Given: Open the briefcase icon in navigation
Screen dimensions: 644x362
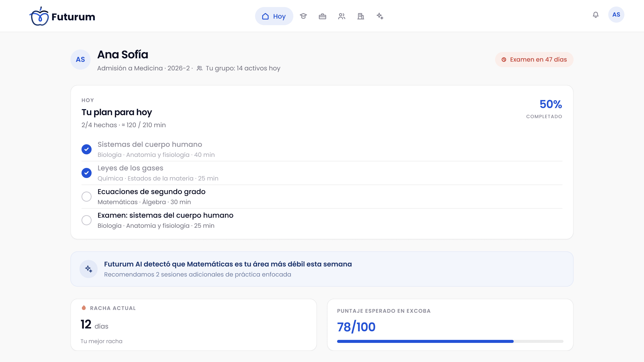Looking at the screenshot, I should coord(323,16).
